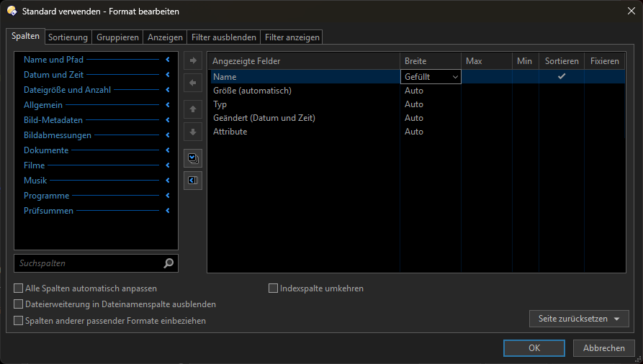
Task: Click the Min column header
Action: (x=526, y=61)
